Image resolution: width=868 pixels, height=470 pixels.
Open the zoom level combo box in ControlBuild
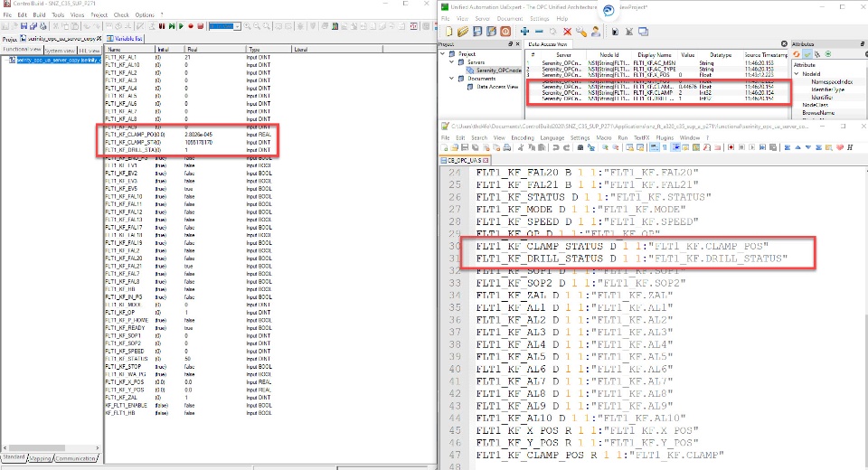pos(225,26)
